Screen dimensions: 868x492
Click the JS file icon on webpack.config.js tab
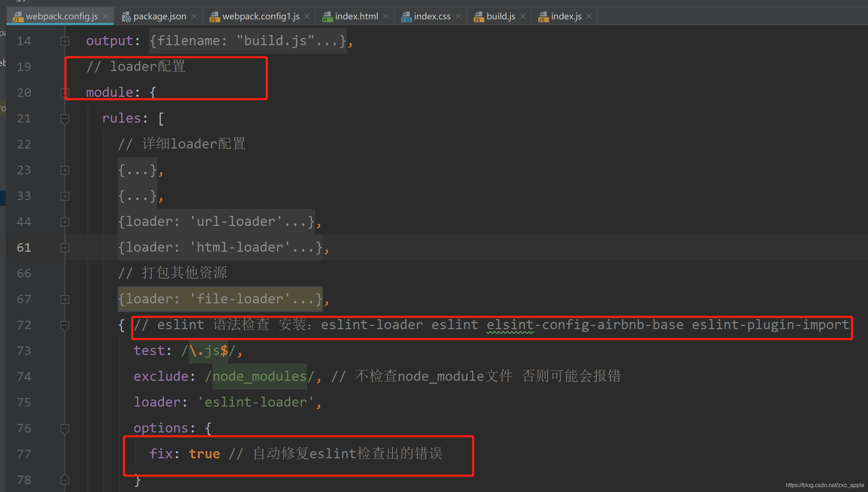coord(18,16)
